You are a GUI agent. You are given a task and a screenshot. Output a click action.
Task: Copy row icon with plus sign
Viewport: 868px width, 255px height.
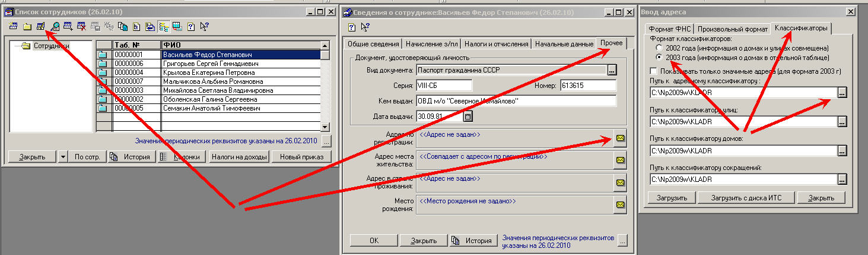68,26
